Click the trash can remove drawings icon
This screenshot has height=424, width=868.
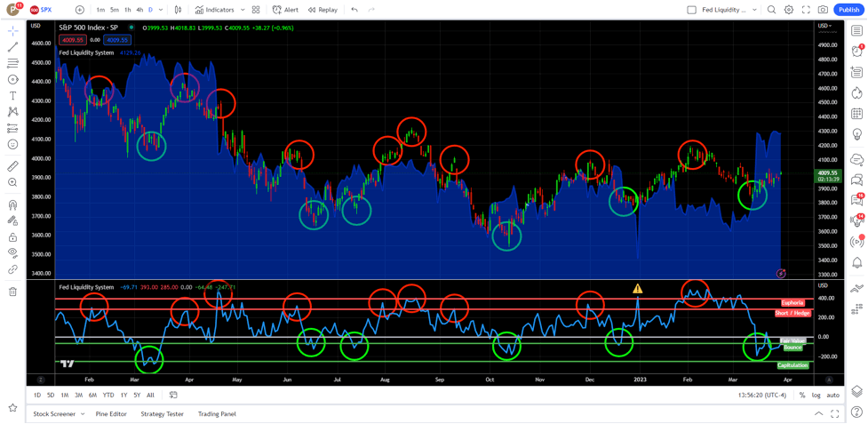point(12,292)
